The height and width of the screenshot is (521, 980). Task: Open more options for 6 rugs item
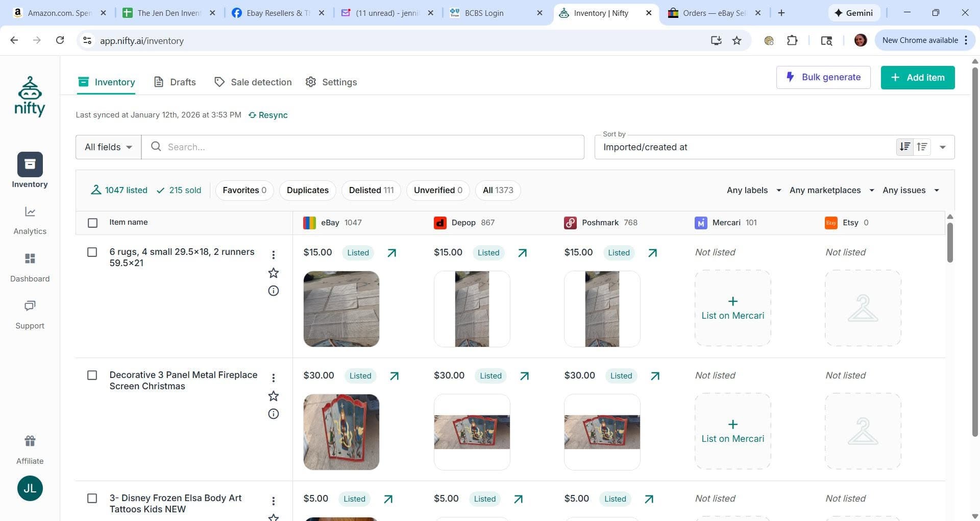274,254
